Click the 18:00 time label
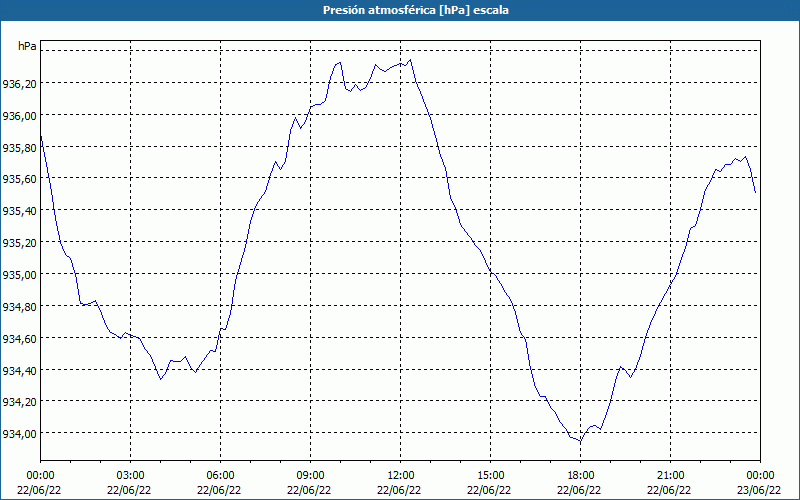Image resolution: width=800 pixels, height=500 pixels. (x=581, y=476)
